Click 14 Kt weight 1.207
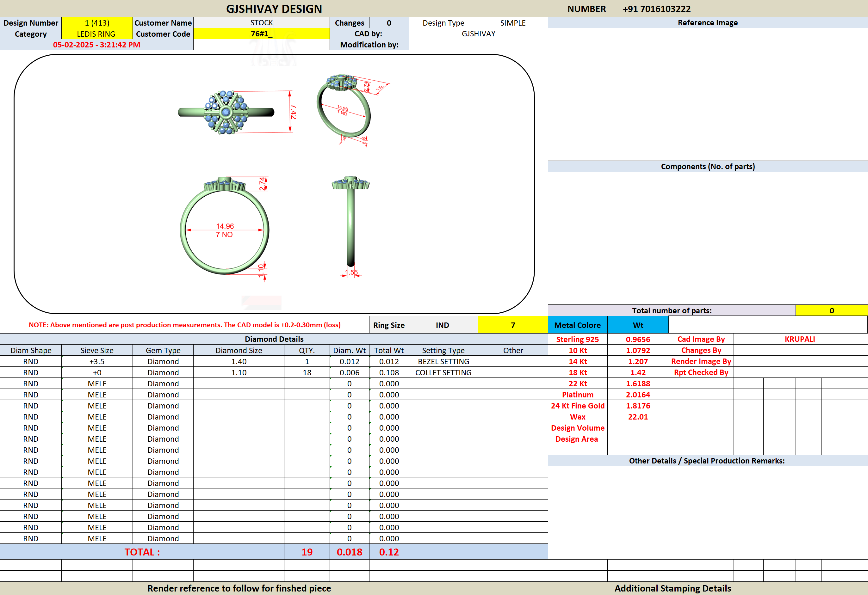Image resolution: width=868 pixels, height=595 pixels. (x=638, y=361)
